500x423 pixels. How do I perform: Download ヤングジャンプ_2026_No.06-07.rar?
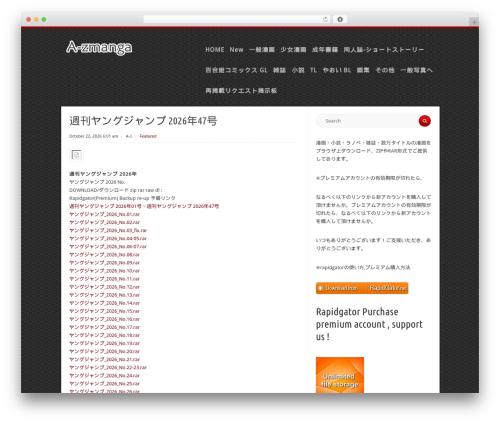point(108,247)
